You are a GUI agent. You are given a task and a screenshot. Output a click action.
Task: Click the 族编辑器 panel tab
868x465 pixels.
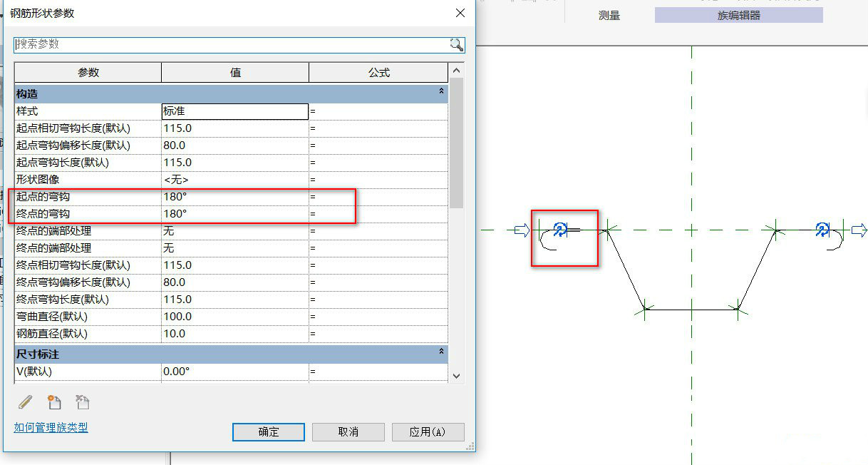(x=738, y=15)
